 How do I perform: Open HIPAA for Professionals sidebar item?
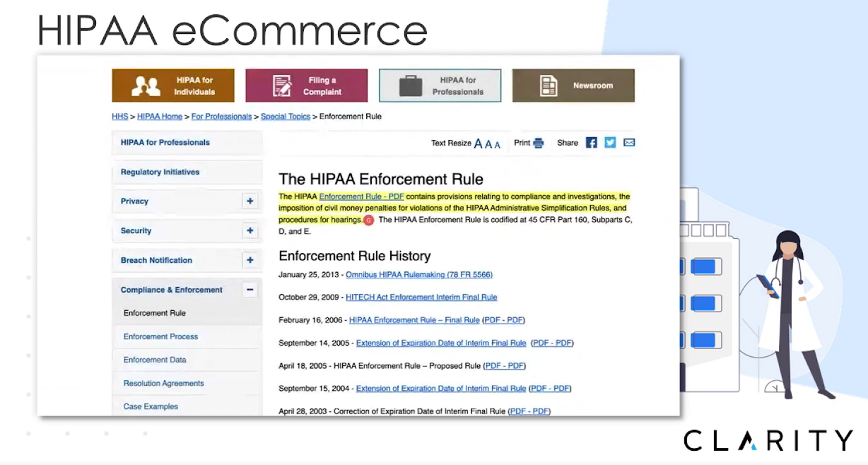[187, 143]
